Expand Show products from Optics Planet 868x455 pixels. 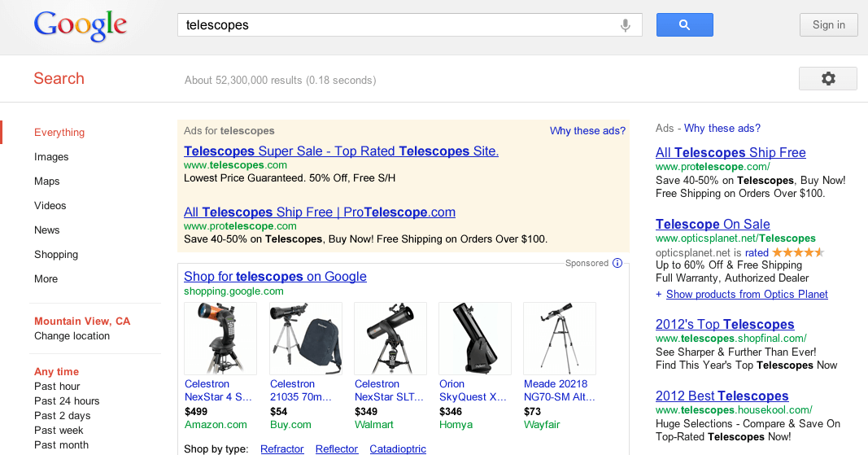(747, 295)
